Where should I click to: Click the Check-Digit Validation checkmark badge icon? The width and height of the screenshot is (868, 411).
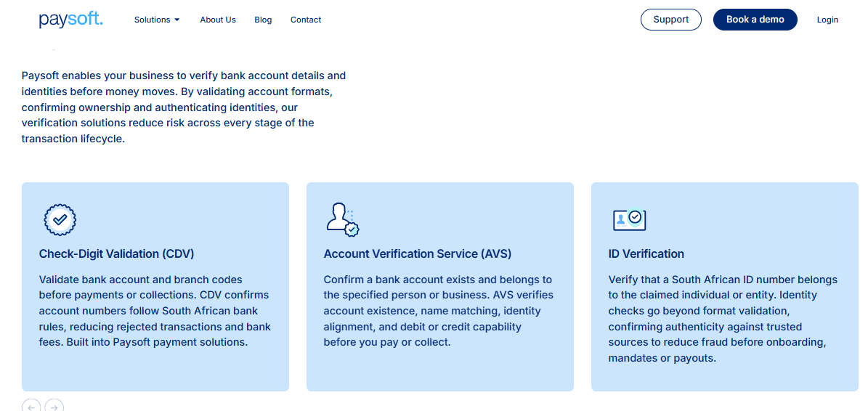60,219
